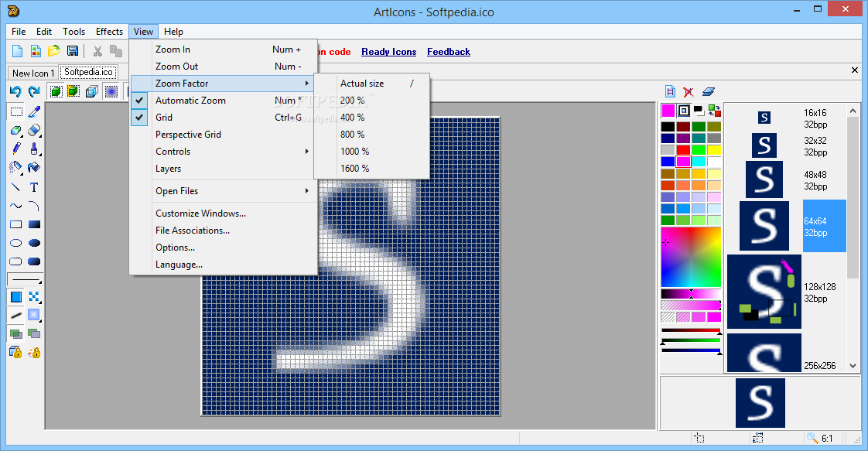Select the Spray can tool

(16, 167)
